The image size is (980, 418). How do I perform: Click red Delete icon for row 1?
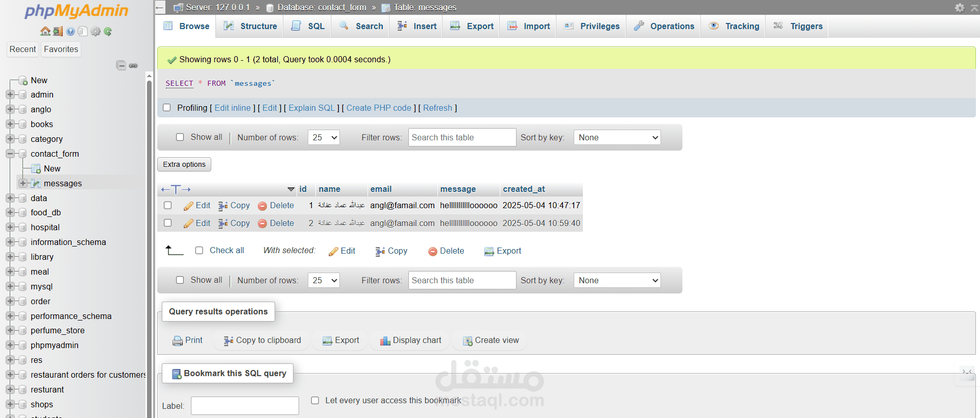[x=262, y=206]
